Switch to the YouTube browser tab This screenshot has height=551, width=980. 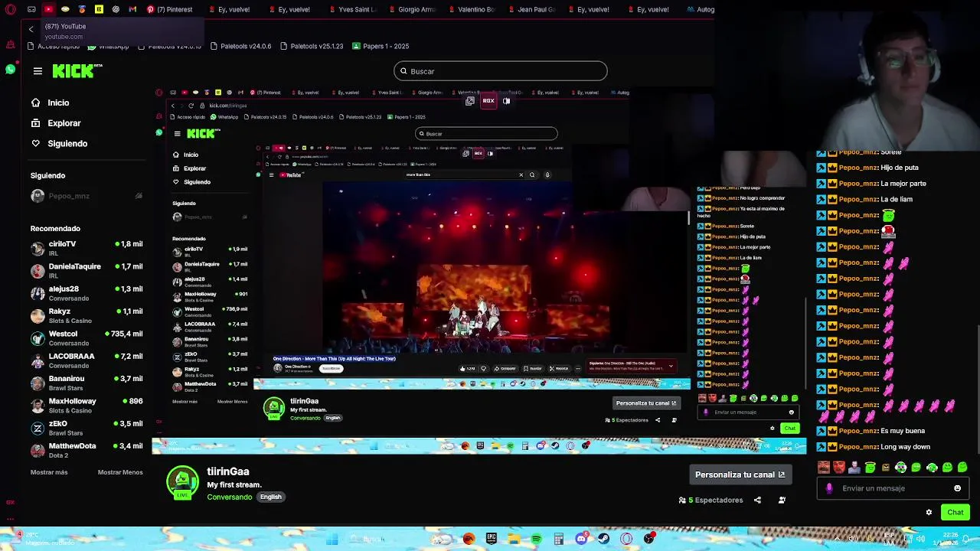coord(48,9)
